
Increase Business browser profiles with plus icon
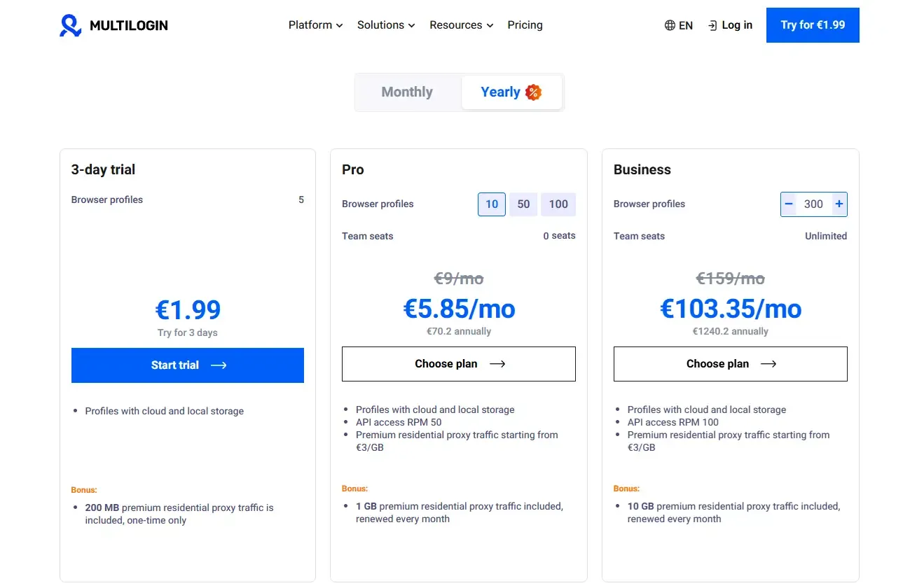click(x=839, y=204)
